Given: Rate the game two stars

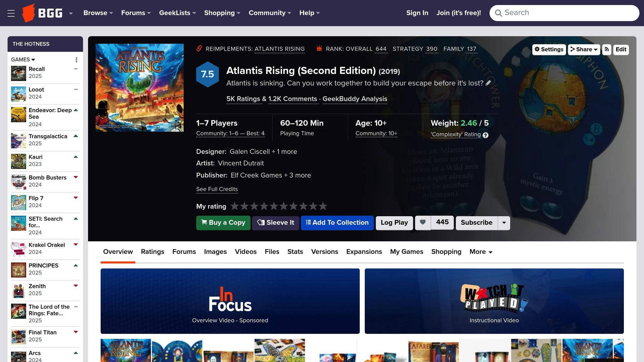Looking at the screenshot, I should pos(244,206).
